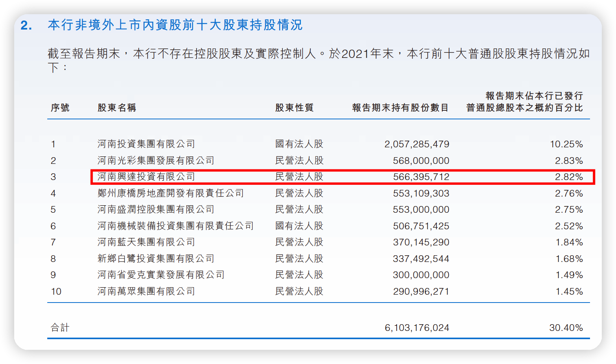Click the 股東性質 column header
Screen dimensions: 616x364
[294, 108]
